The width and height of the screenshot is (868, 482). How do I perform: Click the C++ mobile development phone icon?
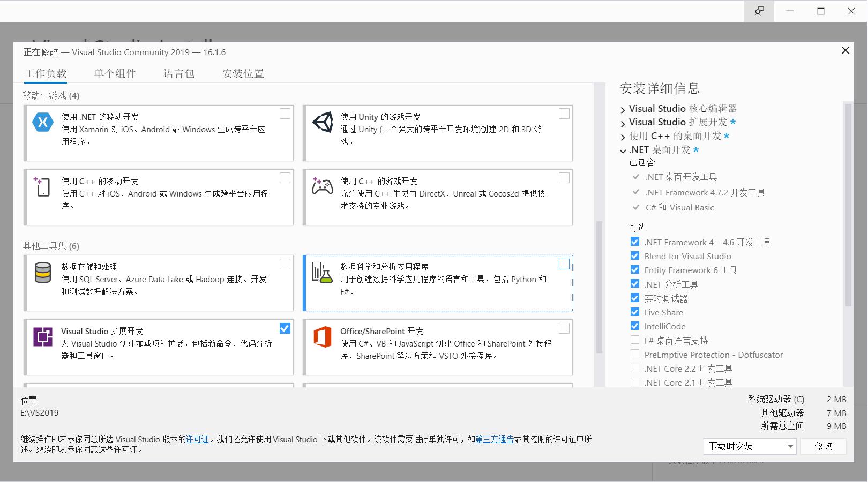pos(42,186)
